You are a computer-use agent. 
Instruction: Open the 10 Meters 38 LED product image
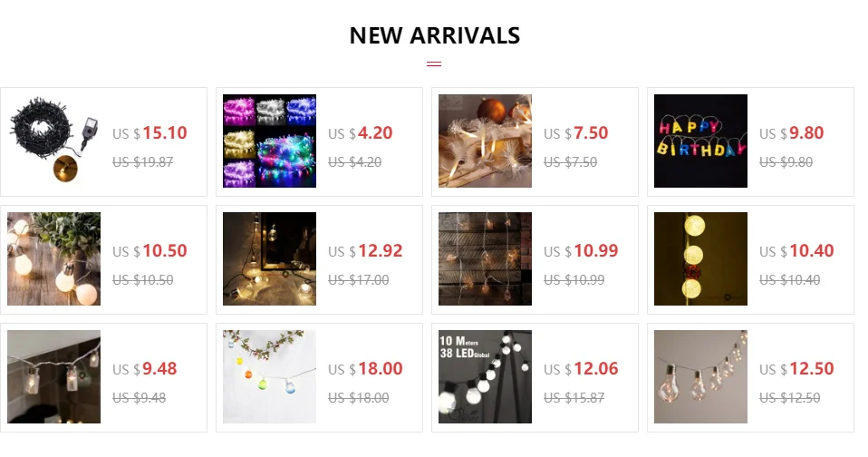485,376
